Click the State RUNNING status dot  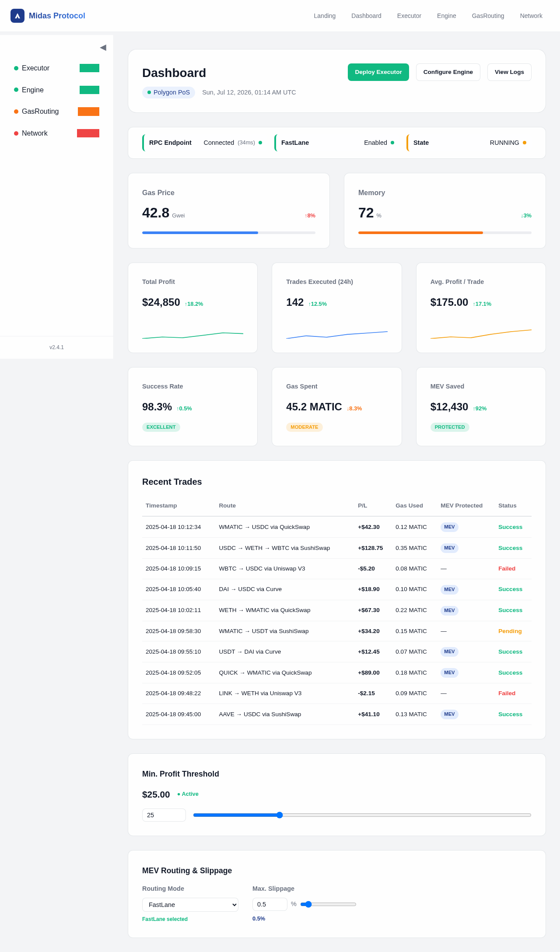(x=525, y=143)
